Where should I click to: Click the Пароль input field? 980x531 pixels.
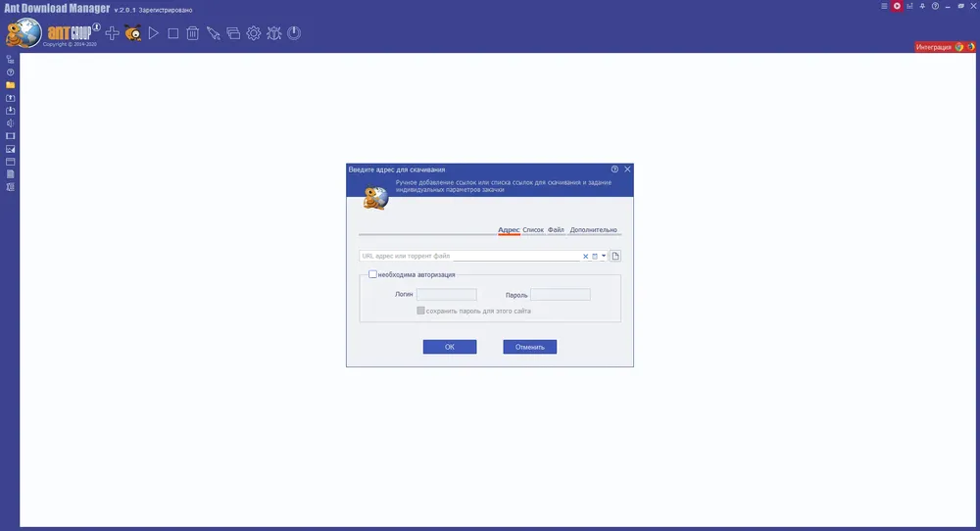(x=560, y=294)
